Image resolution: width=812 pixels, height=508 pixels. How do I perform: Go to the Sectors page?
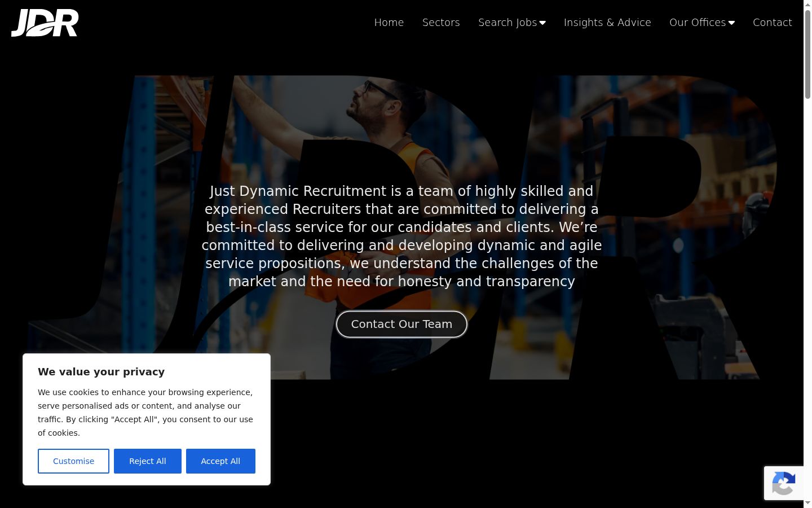tap(441, 23)
